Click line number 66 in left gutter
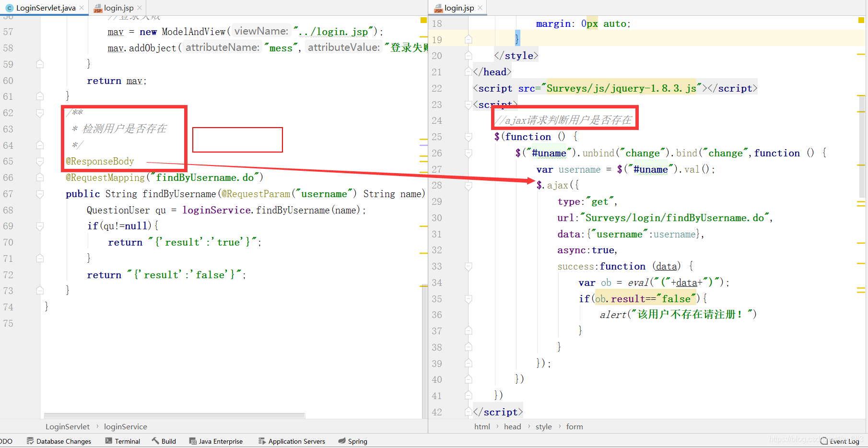 tap(9, 177)
